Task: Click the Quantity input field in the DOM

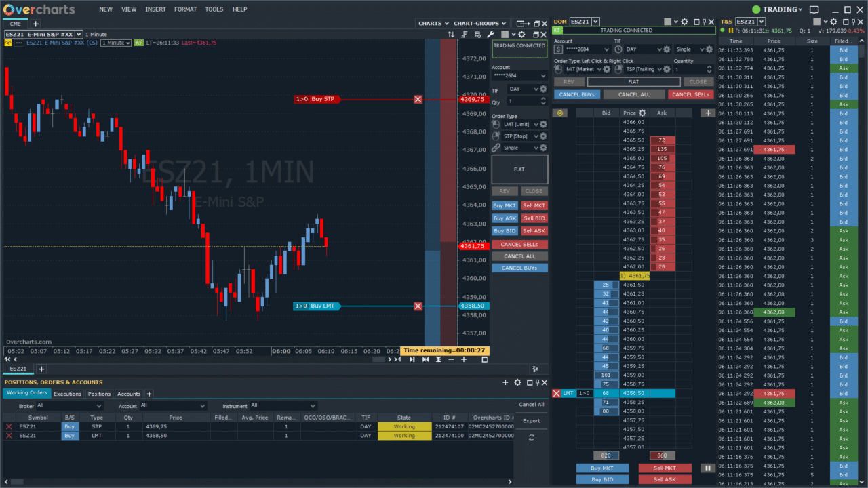Action: (x=693, y=68)
